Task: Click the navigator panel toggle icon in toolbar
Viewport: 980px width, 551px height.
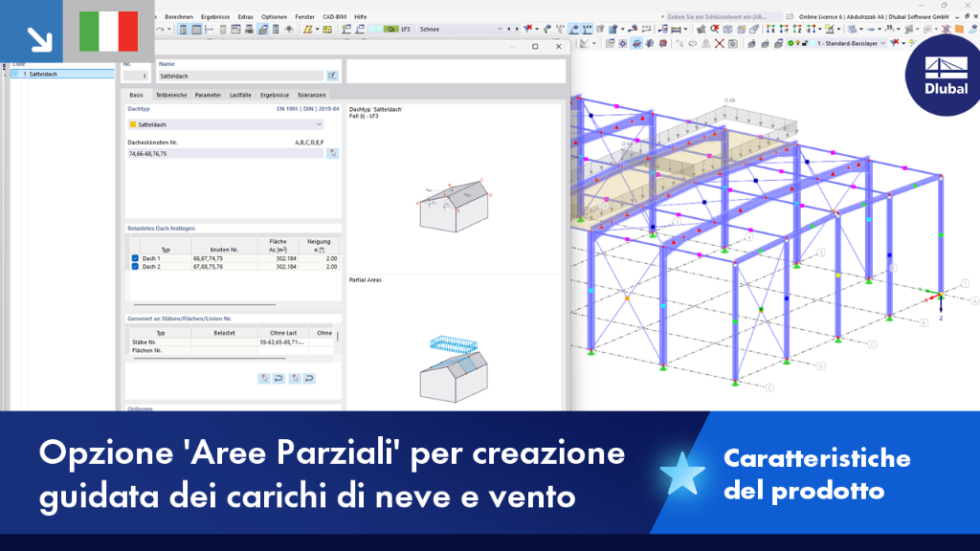Action: coord(183,29)
